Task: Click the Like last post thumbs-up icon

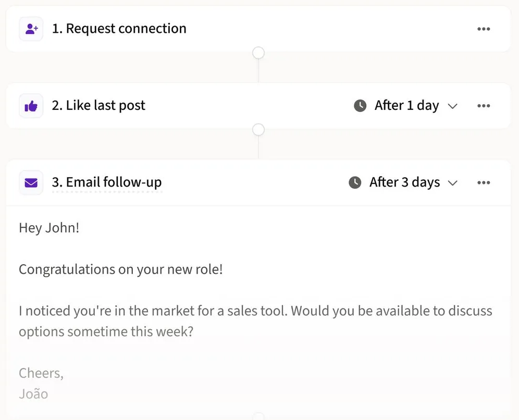Action: pos(31,106)
